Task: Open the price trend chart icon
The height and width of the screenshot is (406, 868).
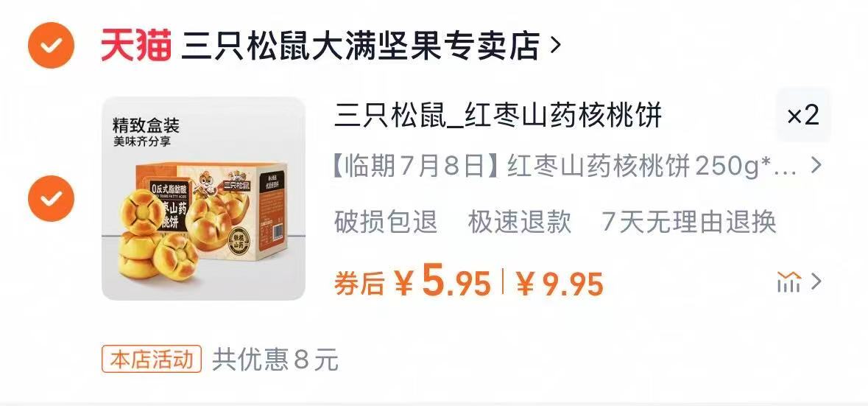Action: click(x=788, y=282)
